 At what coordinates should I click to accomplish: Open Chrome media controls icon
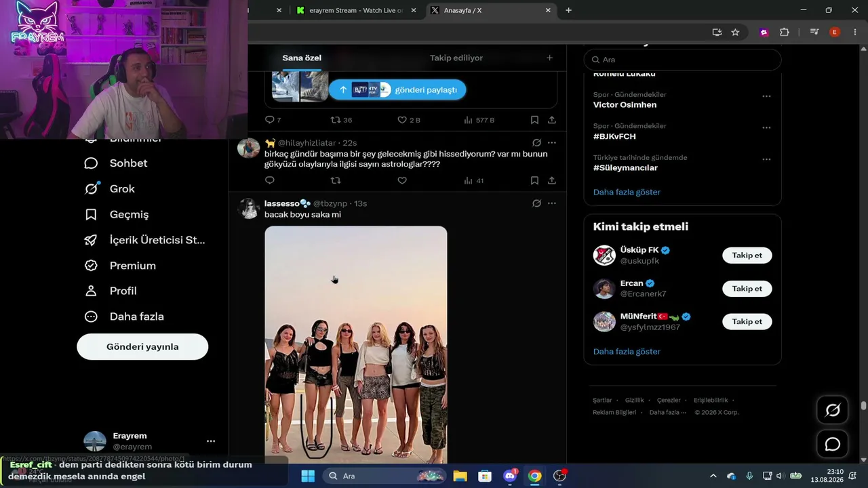point(814,32)
